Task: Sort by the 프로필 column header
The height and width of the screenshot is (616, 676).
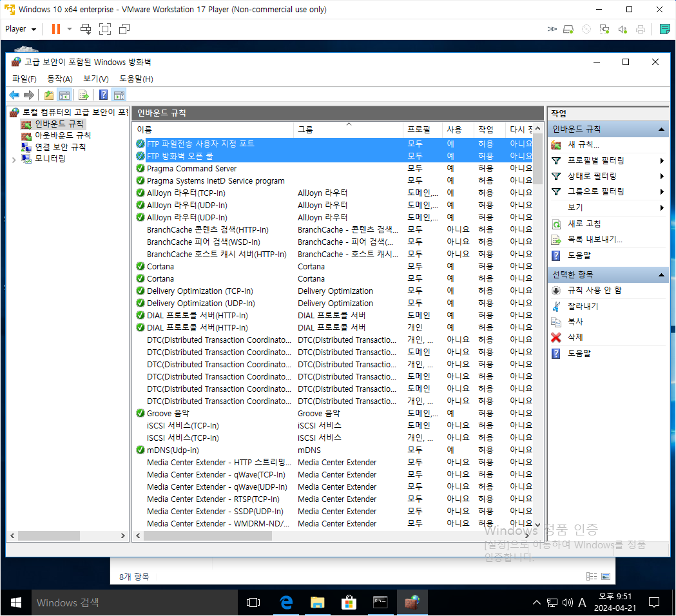Action: pos(423,130)
